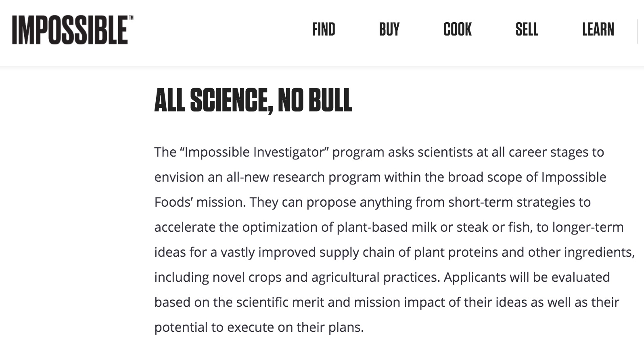This screenshot has width=644, height=352.
Task: Select the LEARN navigation item
Action: [x=598, y=29]
